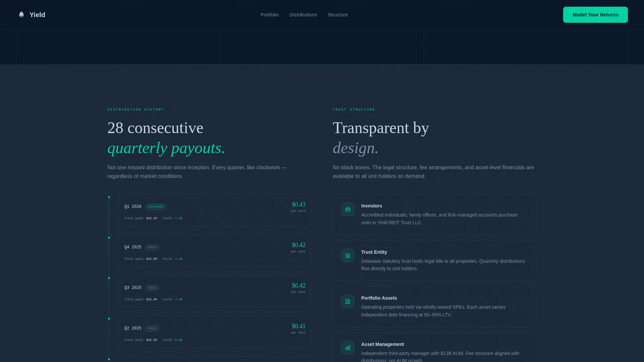Select the Q2 2025 timeline dot
644x362 pixels.
pos(109,319)
